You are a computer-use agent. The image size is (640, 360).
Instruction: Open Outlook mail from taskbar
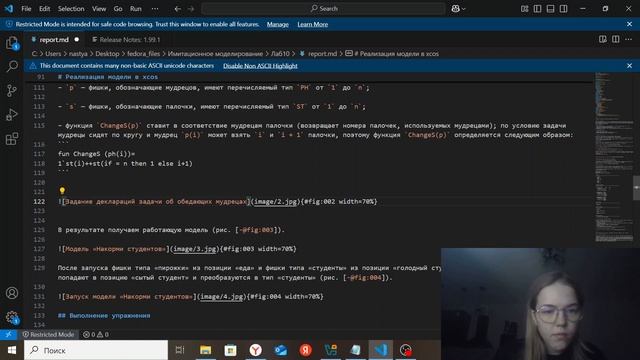pyautogui.click(x=281, y=350)
